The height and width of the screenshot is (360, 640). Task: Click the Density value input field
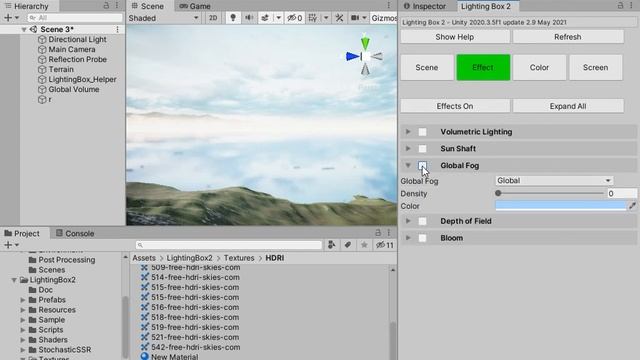coord(621,193)
